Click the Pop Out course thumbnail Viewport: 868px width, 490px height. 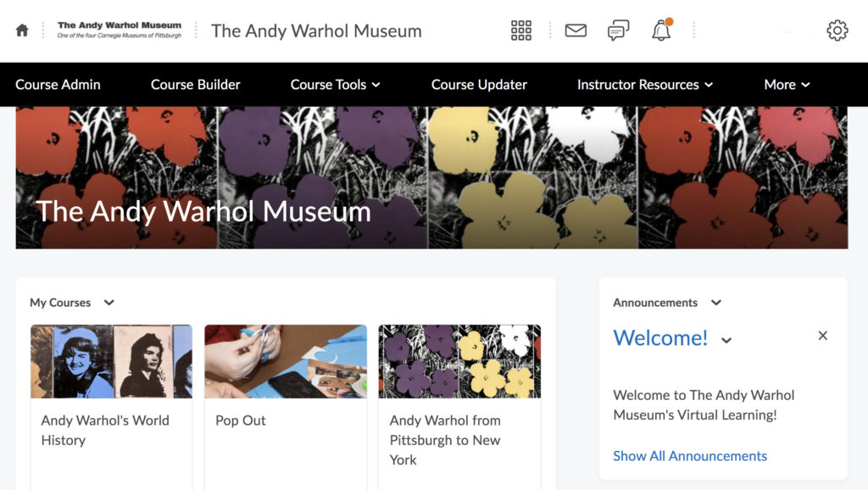pyautogui.click(x=285, y=362)
